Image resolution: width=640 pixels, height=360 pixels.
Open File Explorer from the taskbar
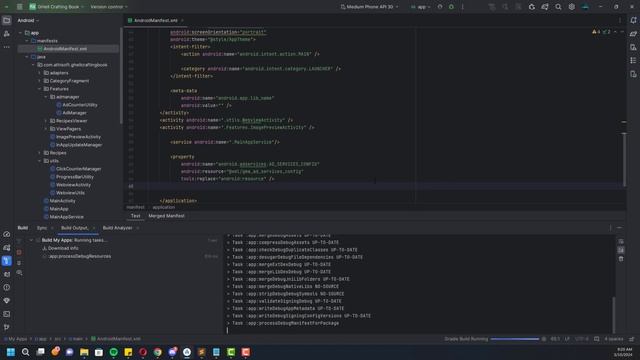tap(84, 352)
